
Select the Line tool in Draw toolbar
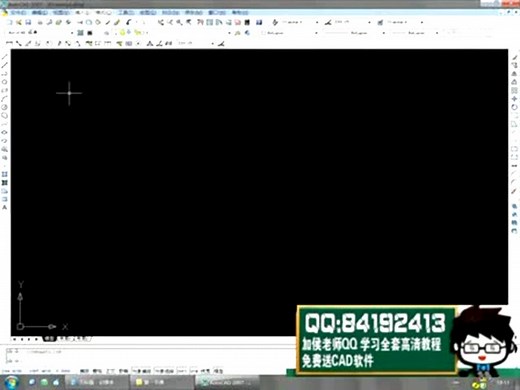tap(5, 57)
